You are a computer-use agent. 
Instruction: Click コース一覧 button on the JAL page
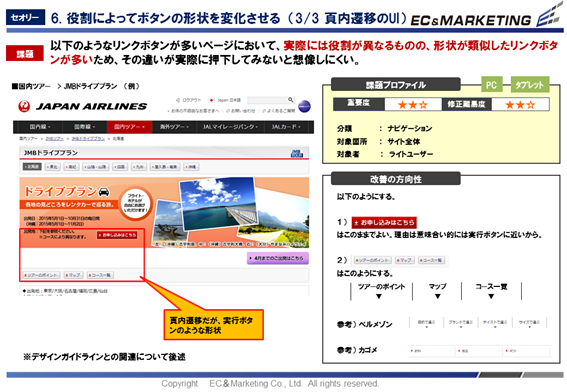(x=100, y=275)
